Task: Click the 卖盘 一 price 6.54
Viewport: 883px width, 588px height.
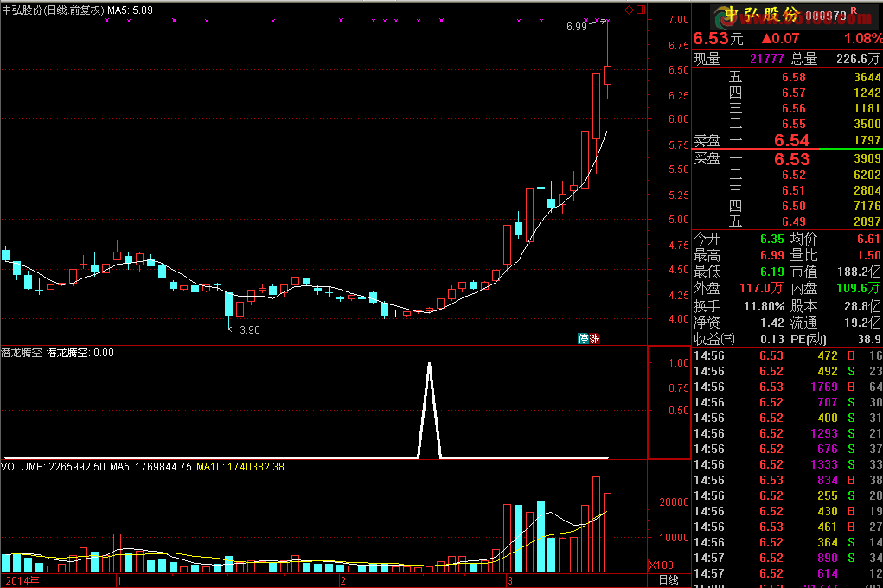Action: [791, 140]
